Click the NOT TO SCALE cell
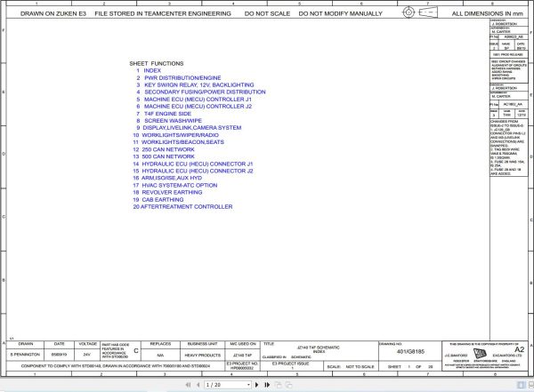Image resolution: width=534 pixels, height=392 pixels. pos(360,366)
